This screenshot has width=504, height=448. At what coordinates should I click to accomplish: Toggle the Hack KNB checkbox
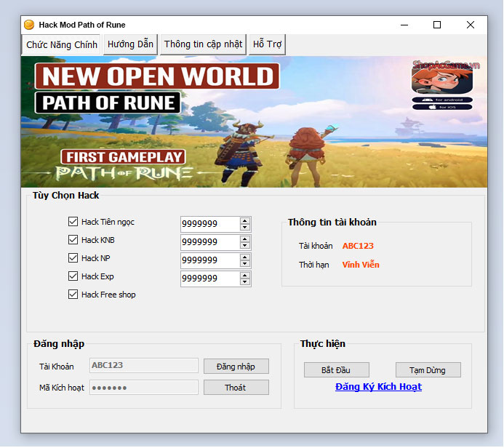(x=73, y=240)
